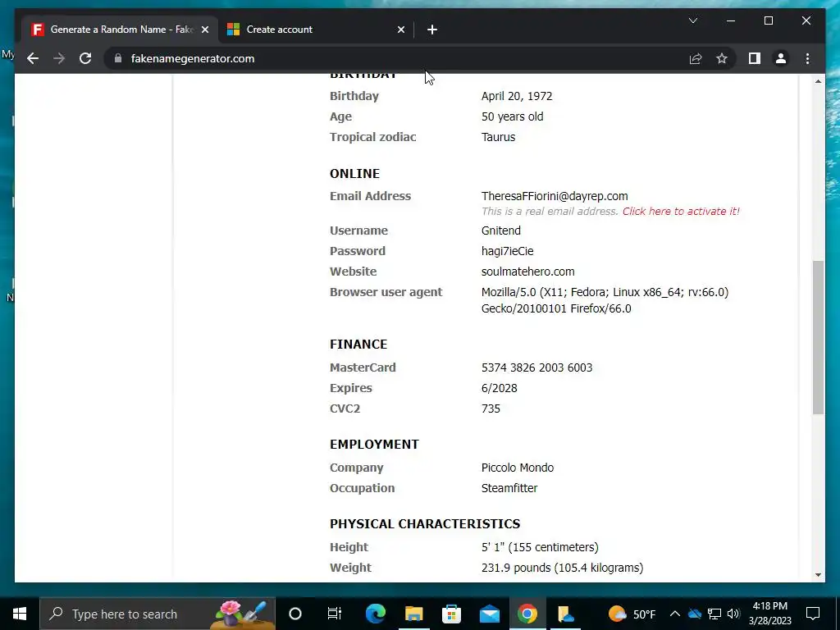Image resolution: width=840 pixels, height=630 pixels.
Task: Click the ONLINE section heading
Action: click(354, 174)
